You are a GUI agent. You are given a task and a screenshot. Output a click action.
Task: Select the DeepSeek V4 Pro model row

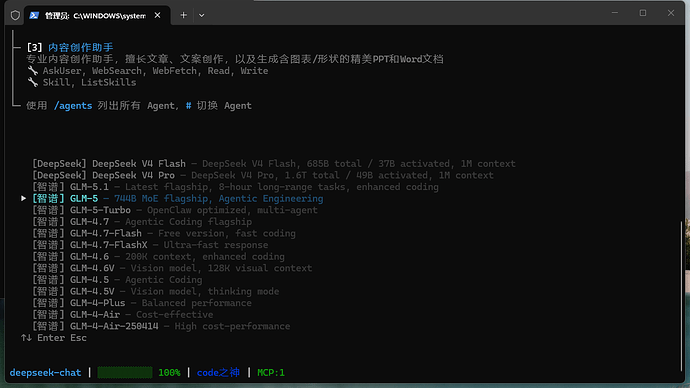[263, 175]
